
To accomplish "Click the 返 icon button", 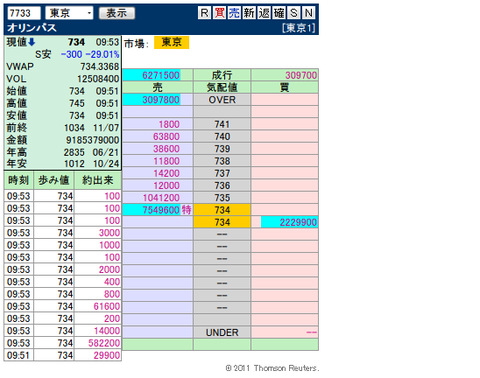I will (x=264, y=13).
